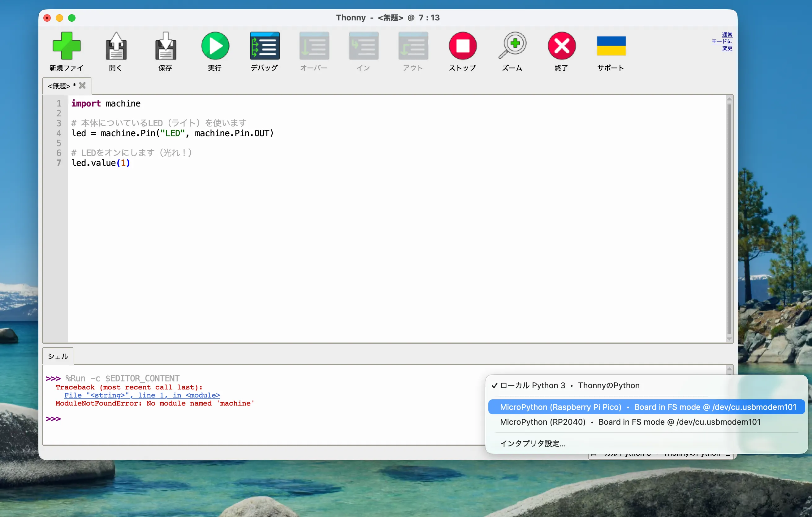Click the Open file toolbar icon
The width and height of the screenshot is (812, 517).
click(x=116, y=46)
